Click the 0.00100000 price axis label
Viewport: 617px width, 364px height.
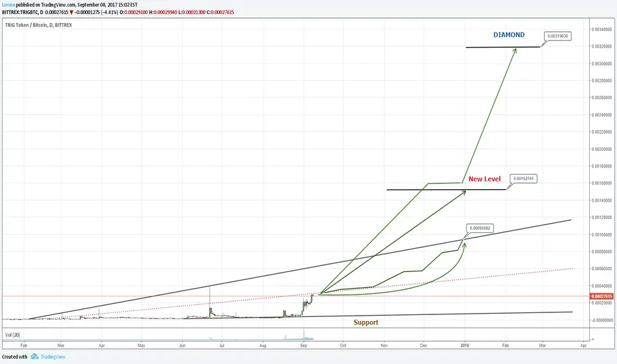[602, 234]
